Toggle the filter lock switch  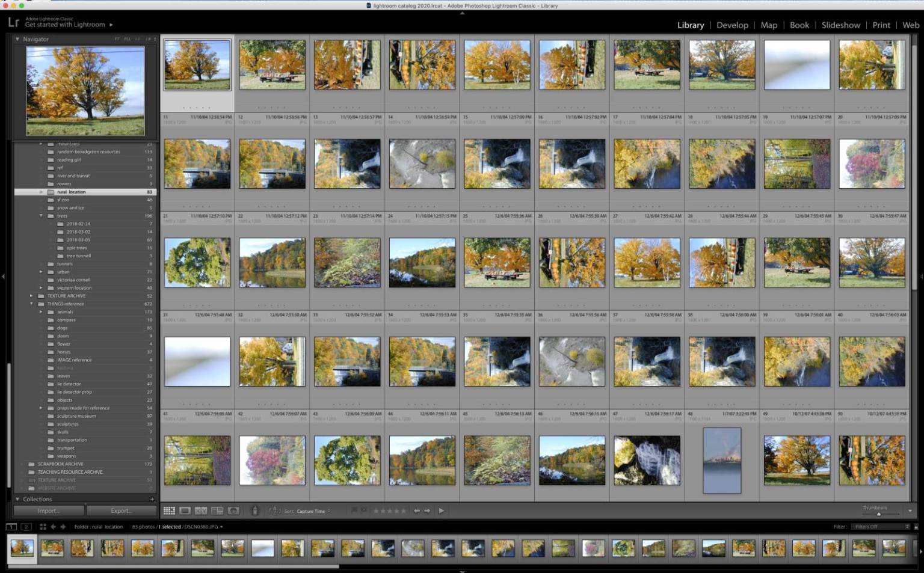coord(916,527)
